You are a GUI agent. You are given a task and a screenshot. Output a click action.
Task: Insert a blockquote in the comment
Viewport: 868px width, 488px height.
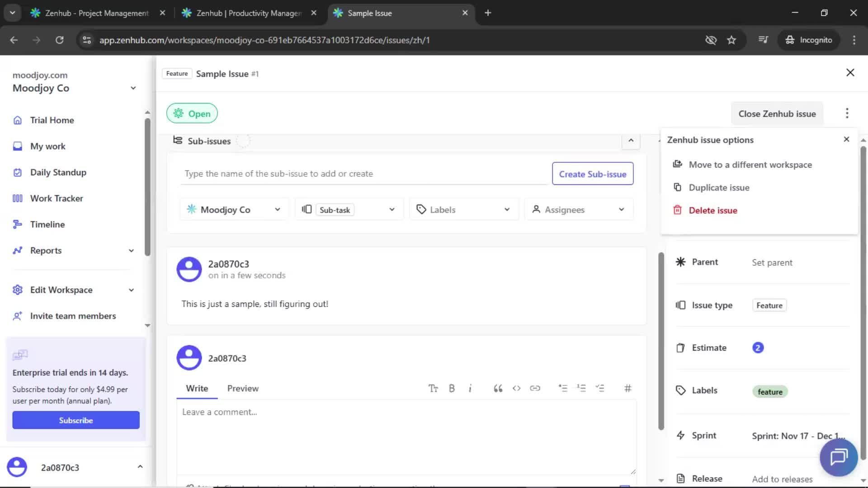point(498,388)
